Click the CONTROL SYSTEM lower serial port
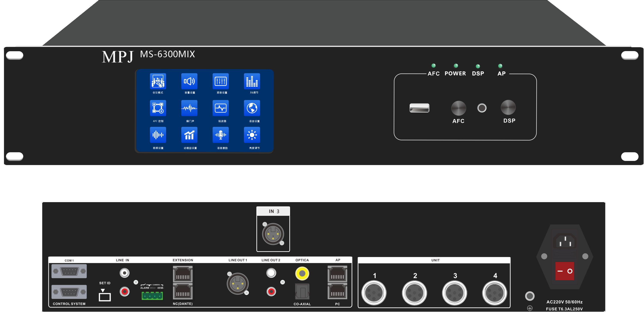 pyautogui.click(x=69, y=292)
